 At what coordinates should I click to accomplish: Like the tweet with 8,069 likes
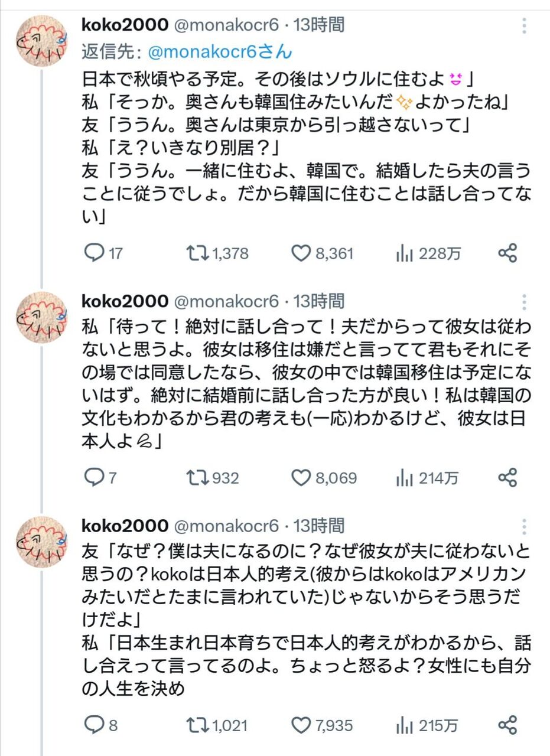tap(301, 477)
